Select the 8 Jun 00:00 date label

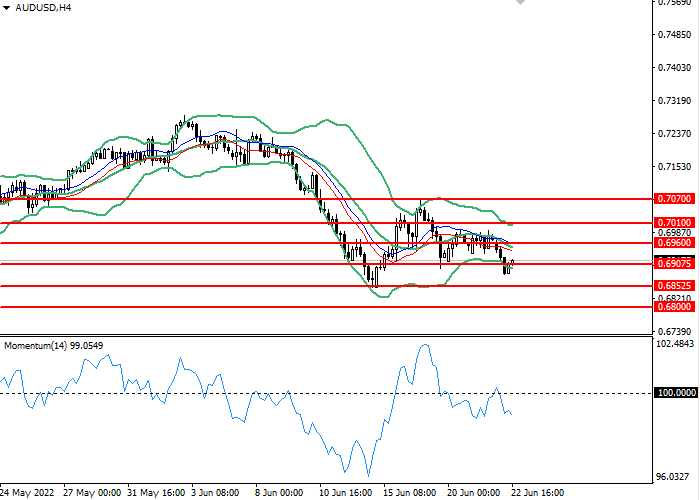click(x=281, y=493)
